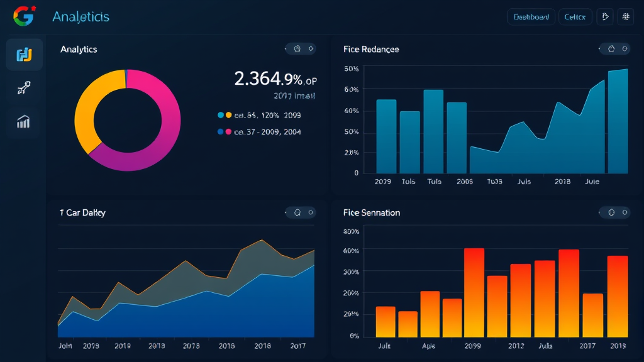Open the grid icon at the top right
This screenshot has height=362, width=644.
[x=626, y=16]
